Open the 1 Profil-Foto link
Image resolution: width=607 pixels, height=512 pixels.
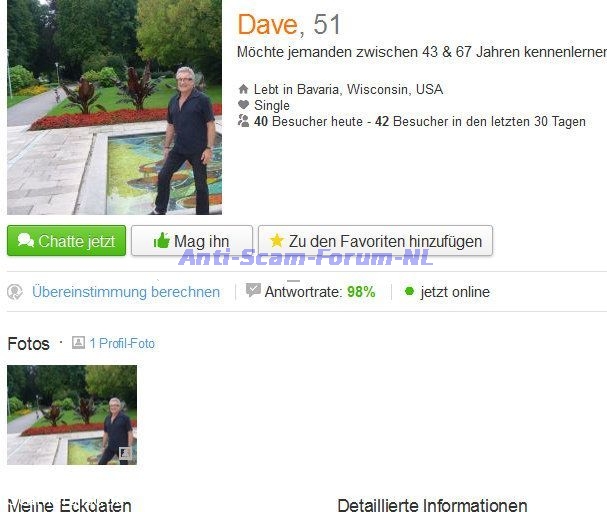(122, 343)
